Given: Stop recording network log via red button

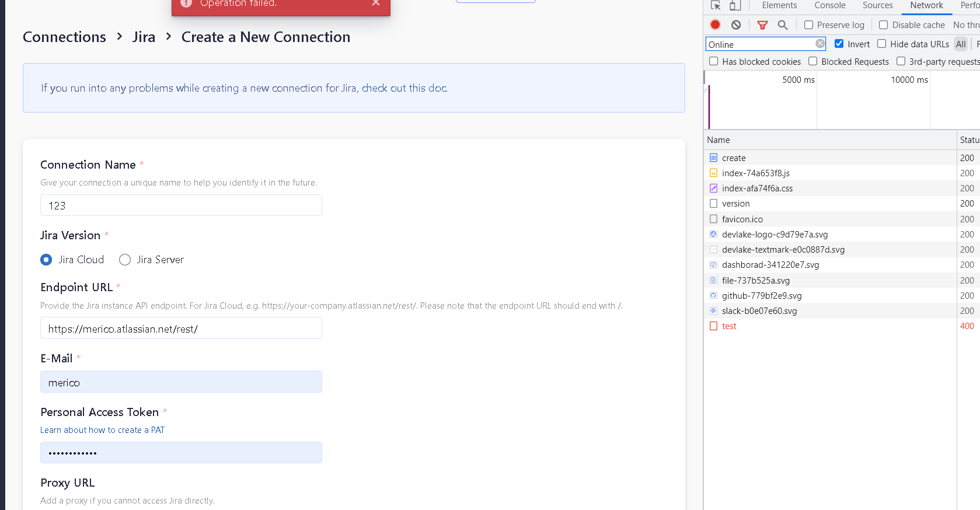Looking at the screenshot, I should [x=715, y=25].
